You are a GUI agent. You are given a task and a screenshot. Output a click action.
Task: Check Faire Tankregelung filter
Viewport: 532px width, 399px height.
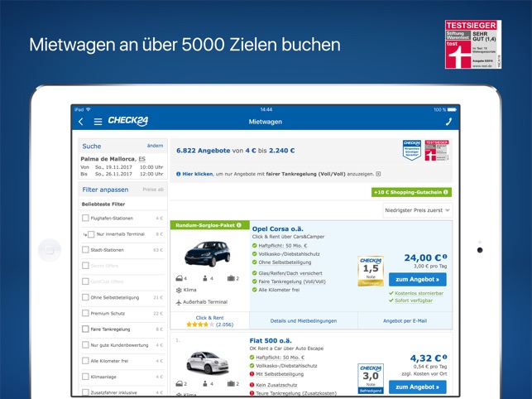(85, 329)
